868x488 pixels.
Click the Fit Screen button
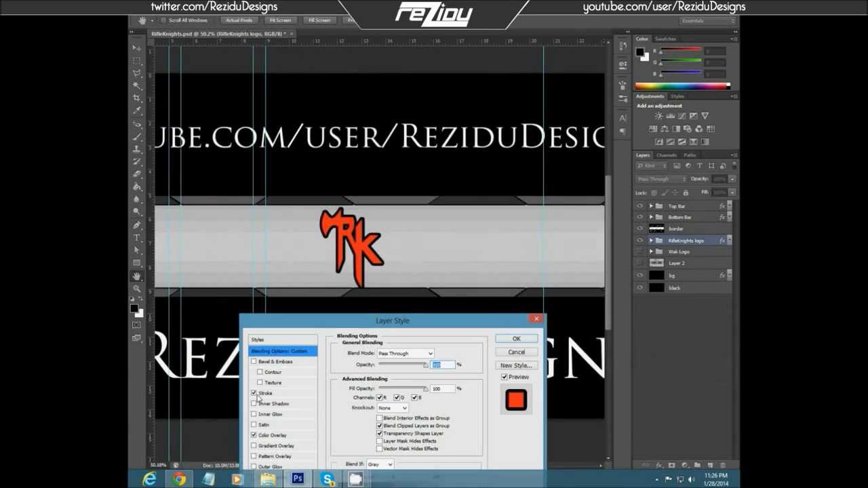(280, 20)
